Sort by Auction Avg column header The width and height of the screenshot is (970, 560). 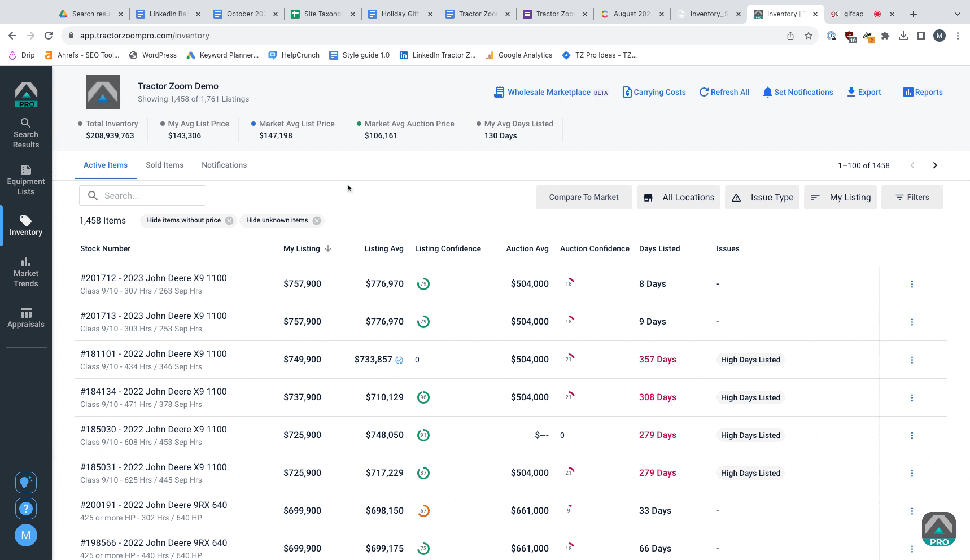coord(527,248)
